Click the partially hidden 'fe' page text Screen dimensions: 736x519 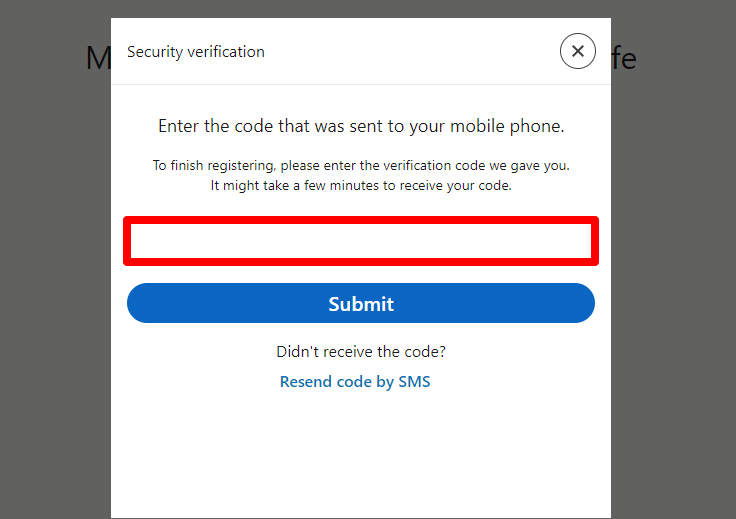(x=624, y=59)
